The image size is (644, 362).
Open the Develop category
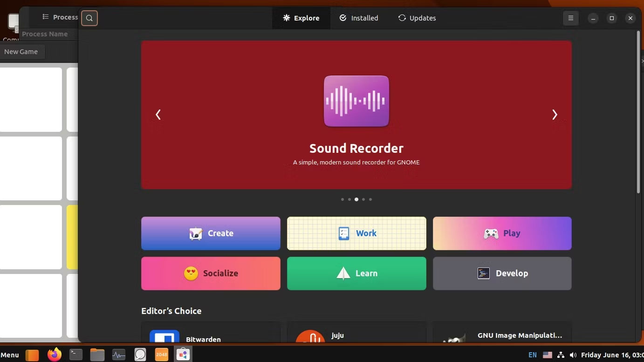(x=502, y=273)
